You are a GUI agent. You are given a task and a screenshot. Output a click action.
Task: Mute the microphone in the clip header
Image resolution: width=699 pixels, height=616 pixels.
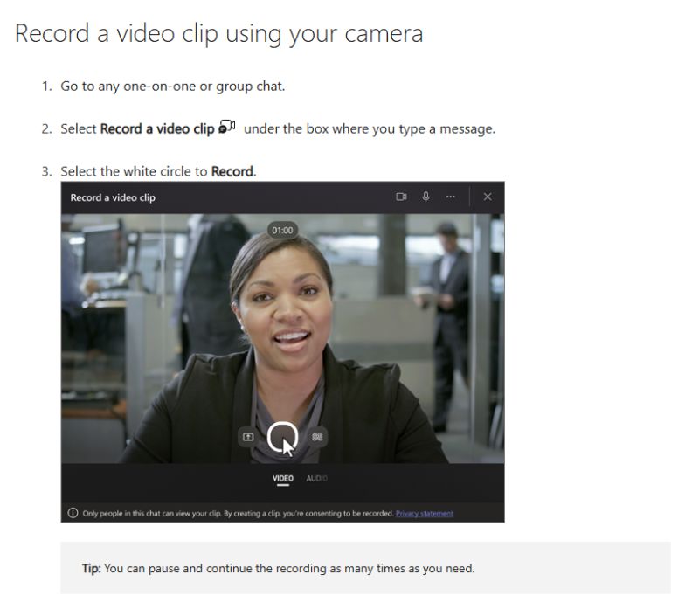coord(426,197)
